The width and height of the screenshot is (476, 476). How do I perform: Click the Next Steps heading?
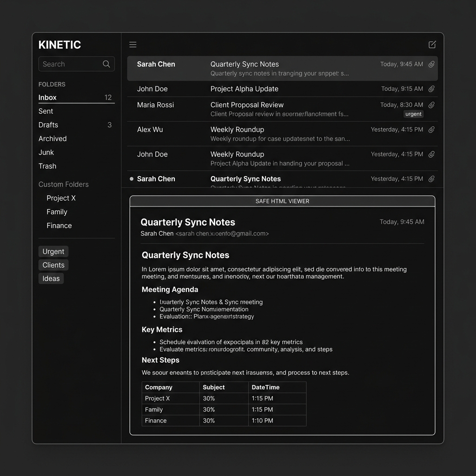pos(160,360)
